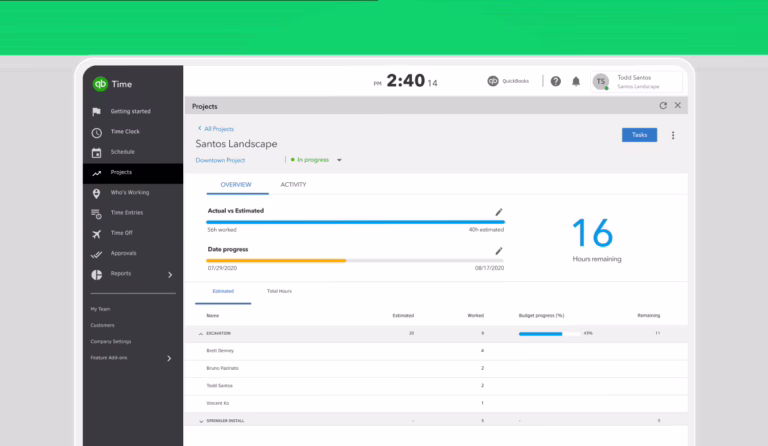Click the Excavation budget progress bar

[549, 333]
